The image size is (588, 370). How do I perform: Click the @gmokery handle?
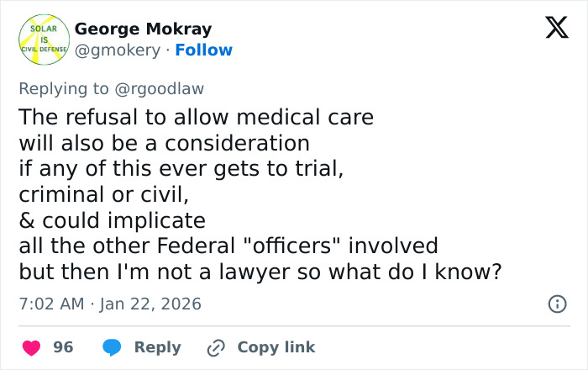(x=117, y=50)
